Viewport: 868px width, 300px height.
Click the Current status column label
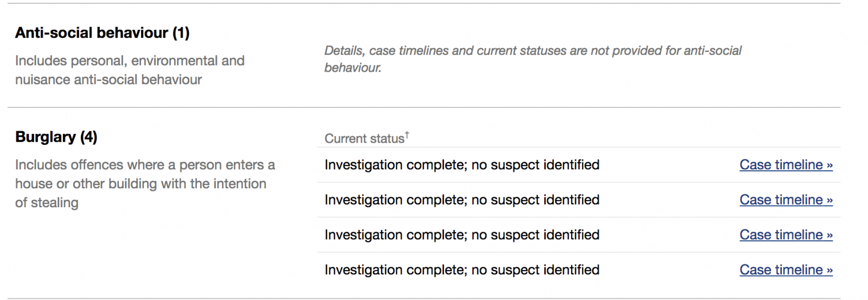[364, 139]
